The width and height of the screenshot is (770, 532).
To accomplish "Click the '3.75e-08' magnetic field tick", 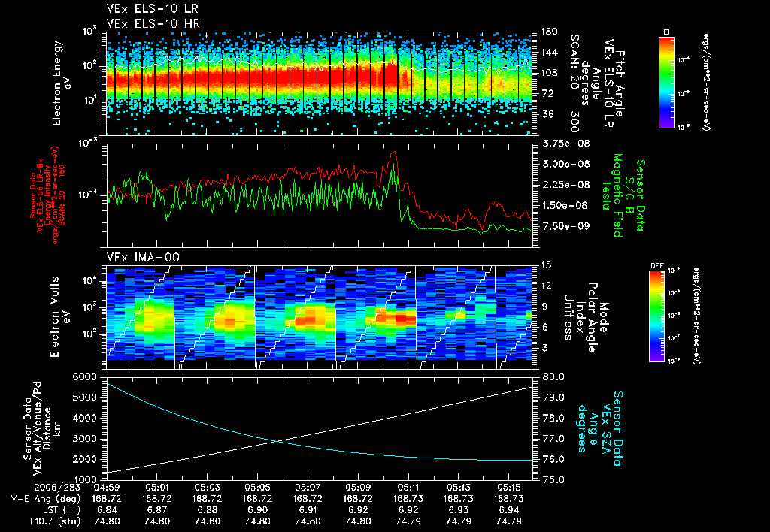I will pos(565,144).
